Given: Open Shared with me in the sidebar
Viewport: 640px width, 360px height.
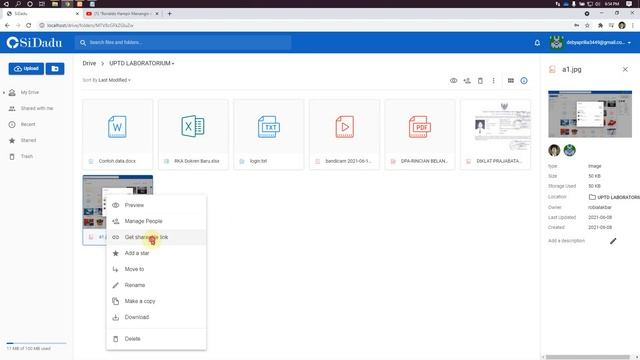Looking at the screenshot, I should [37, 108].
